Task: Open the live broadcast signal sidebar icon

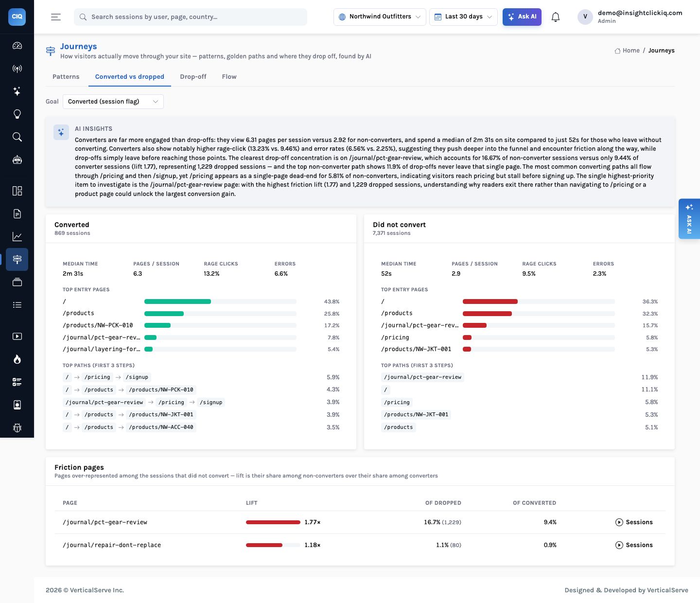Action: (17, 69)
